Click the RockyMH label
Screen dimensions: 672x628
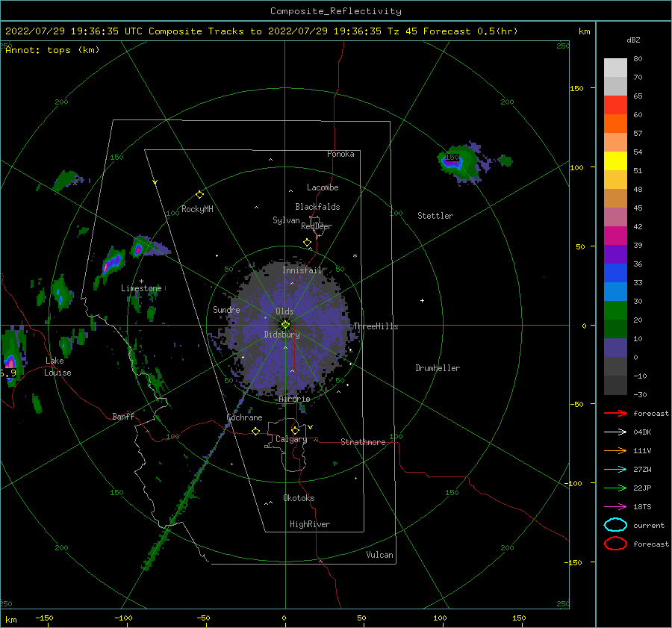tap(197, 209)
